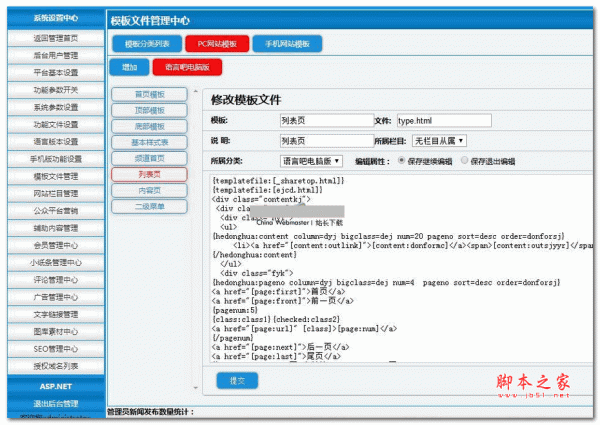Open 评论管理中心 menu item

(x=55, y=280)
